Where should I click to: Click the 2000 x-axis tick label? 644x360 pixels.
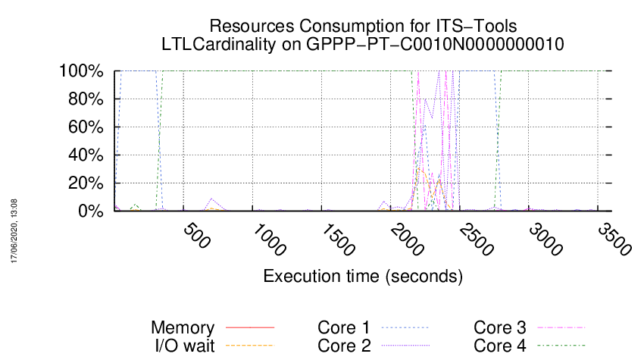408,239
